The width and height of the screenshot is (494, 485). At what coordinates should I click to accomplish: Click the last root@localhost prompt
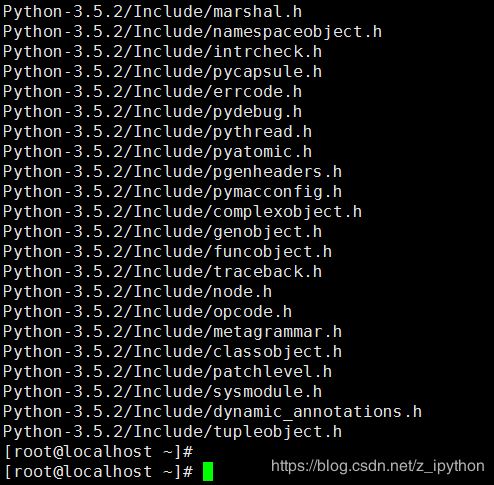click(x=98, y=472)
